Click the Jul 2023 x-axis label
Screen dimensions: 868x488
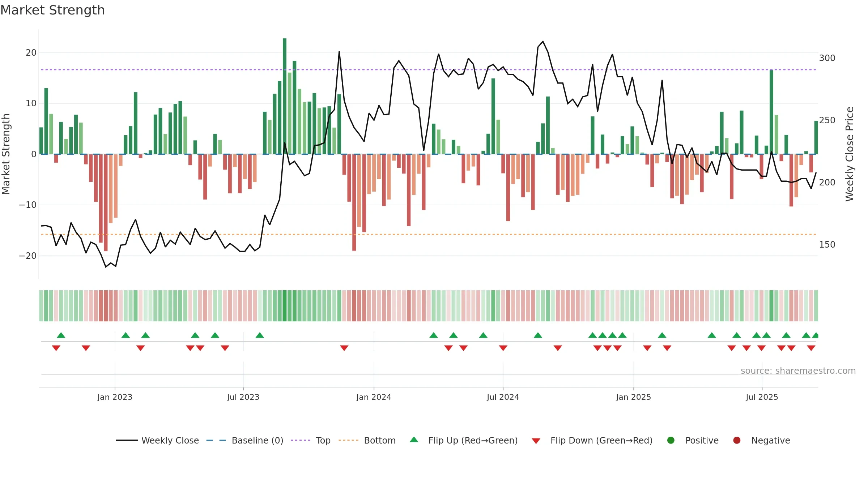click(243, 397)
